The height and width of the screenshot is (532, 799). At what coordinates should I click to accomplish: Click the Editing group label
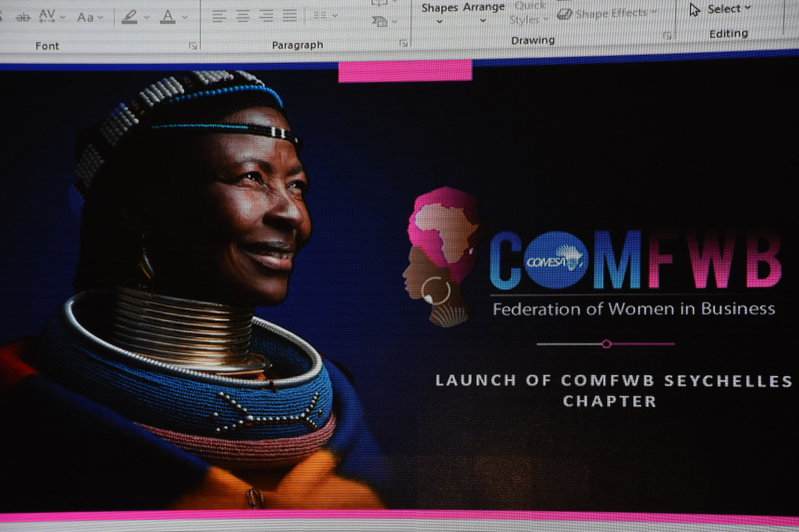point(729,34)
